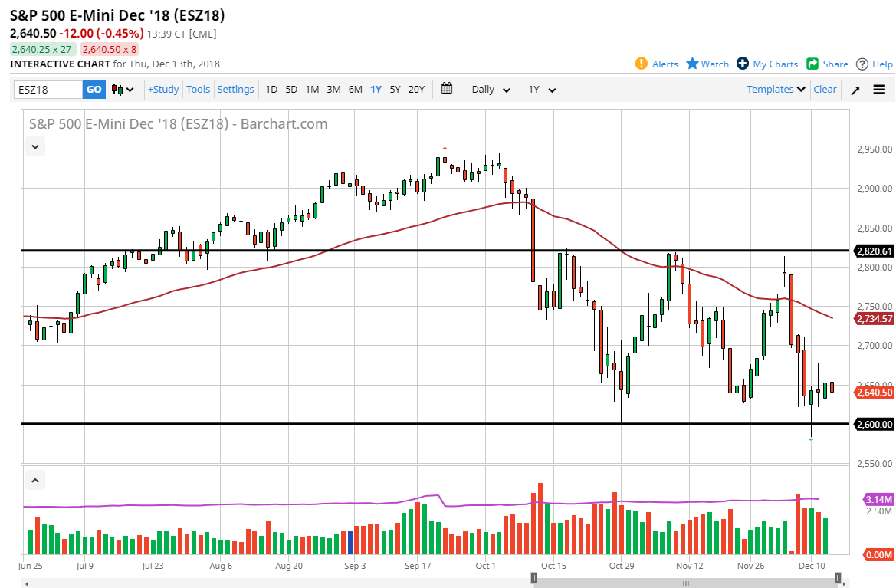The width and height of the screenshot is (896, 588).
Task: Collapse the volume pane chevron
Action: pyautogui.click(x=34, y=481)
